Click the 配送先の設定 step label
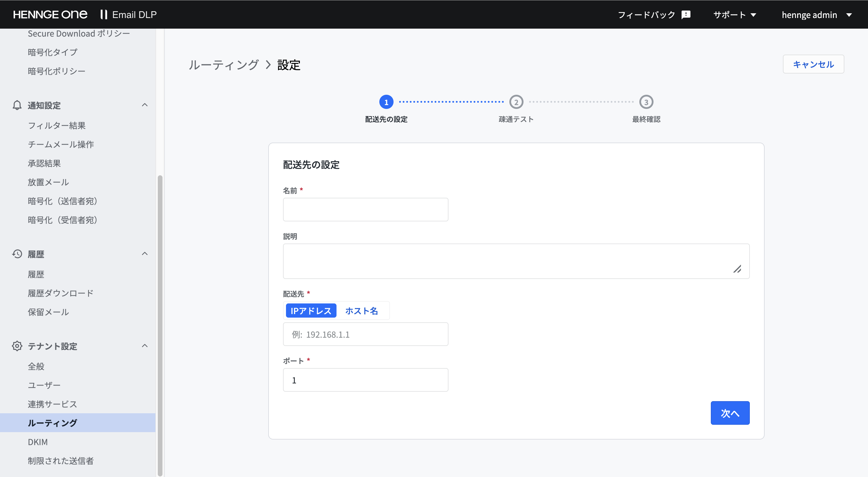Screen dimensions: 868x477 click(386, 119)
